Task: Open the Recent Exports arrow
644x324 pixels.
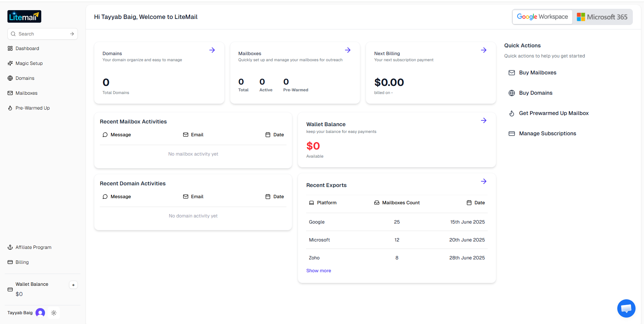Action: (484, 181)
